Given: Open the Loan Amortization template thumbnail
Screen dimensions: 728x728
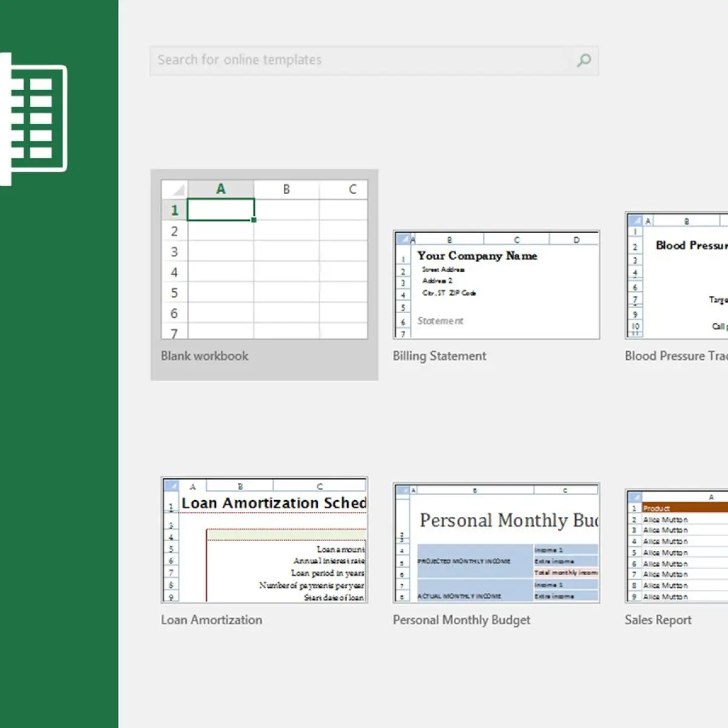Looking at the screenshot, I should coord(265,540).
